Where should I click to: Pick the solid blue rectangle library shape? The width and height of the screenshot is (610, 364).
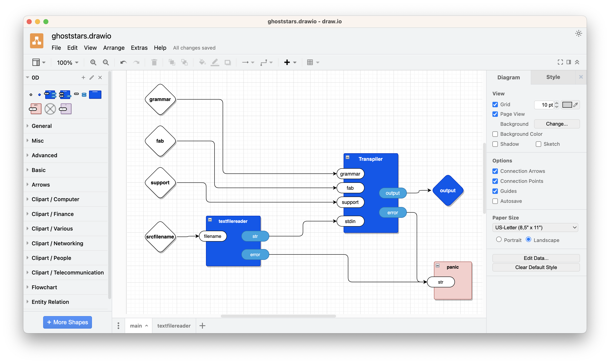(x=95, y=95)
